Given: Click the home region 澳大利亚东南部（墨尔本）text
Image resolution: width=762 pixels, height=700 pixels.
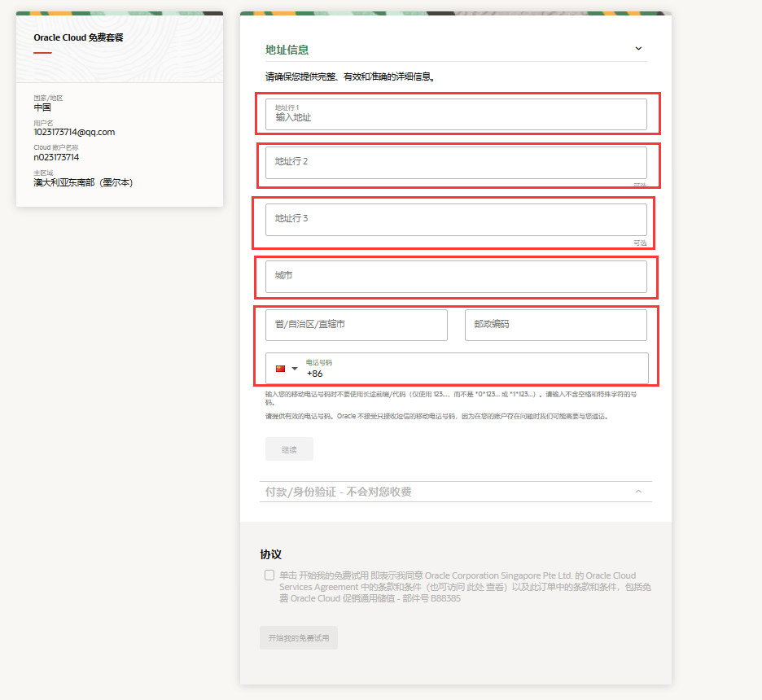Looking at the screenshot, I should click(83, 182).
